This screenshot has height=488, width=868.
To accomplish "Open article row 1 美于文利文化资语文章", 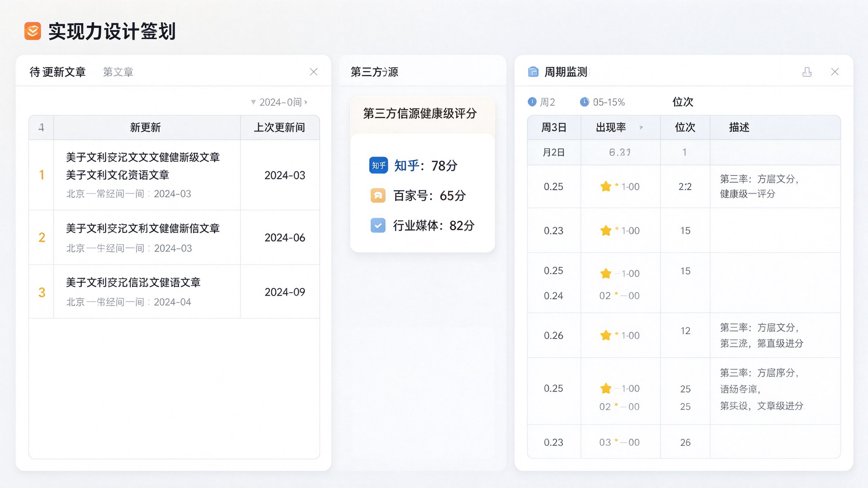I will [174, 175].
